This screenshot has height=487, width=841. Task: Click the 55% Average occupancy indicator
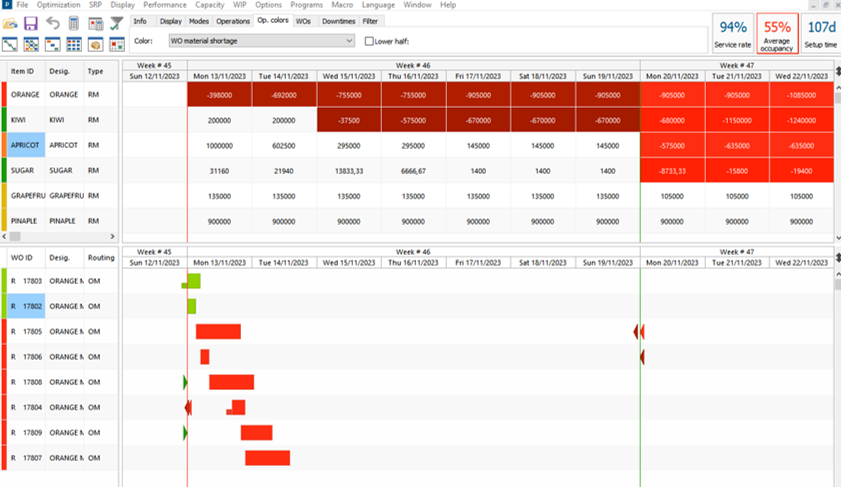(x=777, y=33)
